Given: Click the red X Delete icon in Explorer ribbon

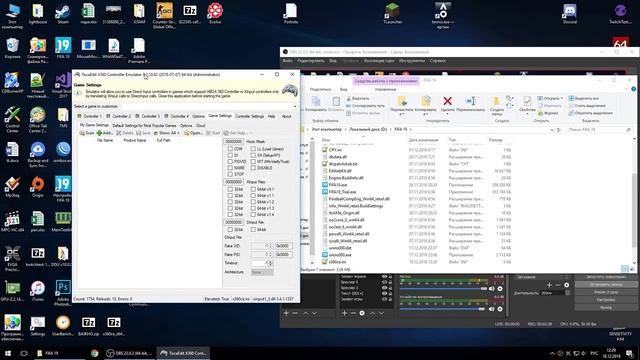Looking at the screenshot, I should pyautogui.click(x=447, y=101).
